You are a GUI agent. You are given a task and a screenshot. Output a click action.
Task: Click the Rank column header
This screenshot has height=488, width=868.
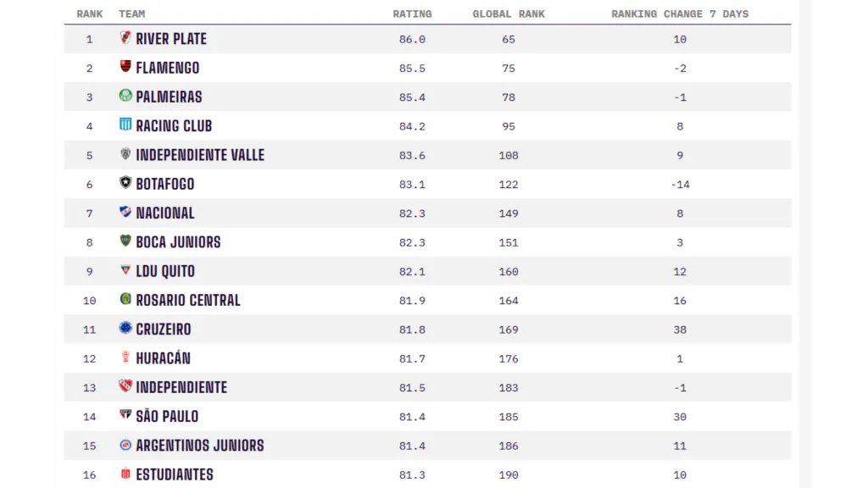[x=90, y=14]
